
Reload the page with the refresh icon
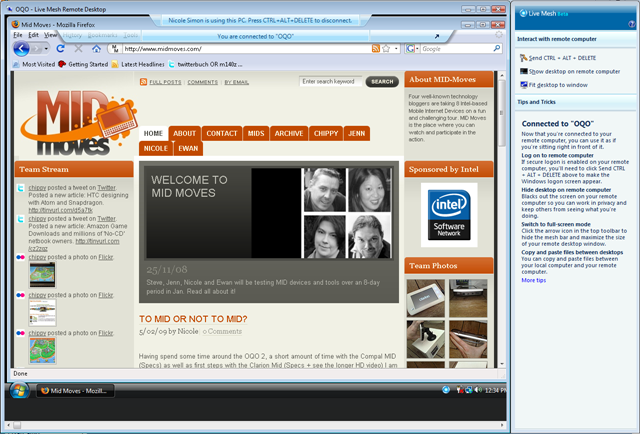60,49
